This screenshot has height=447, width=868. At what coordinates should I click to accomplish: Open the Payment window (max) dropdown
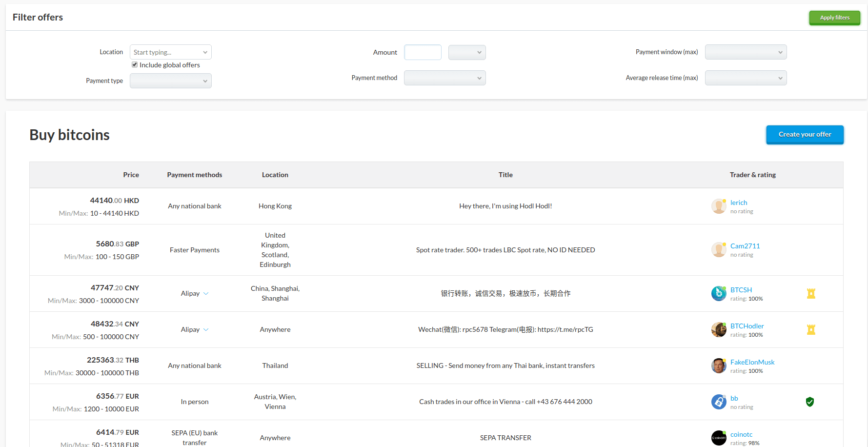[746, 52]
